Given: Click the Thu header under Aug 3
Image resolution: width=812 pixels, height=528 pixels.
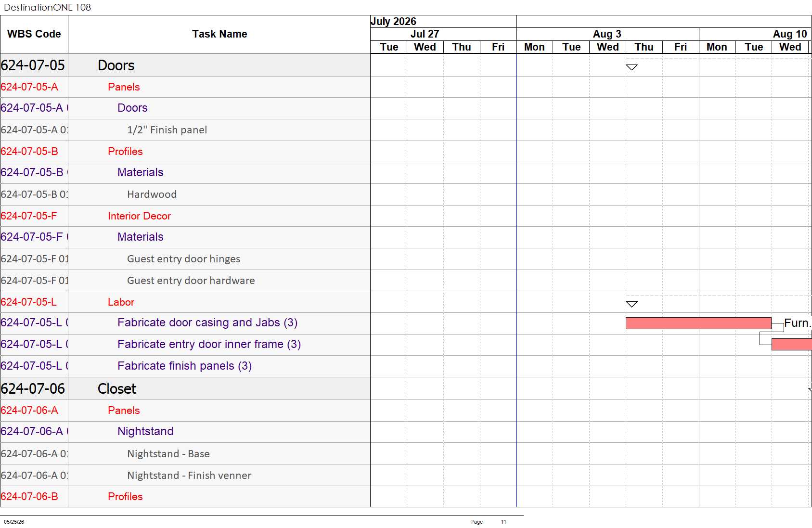Looking at the screenshot, I should 644,47.
